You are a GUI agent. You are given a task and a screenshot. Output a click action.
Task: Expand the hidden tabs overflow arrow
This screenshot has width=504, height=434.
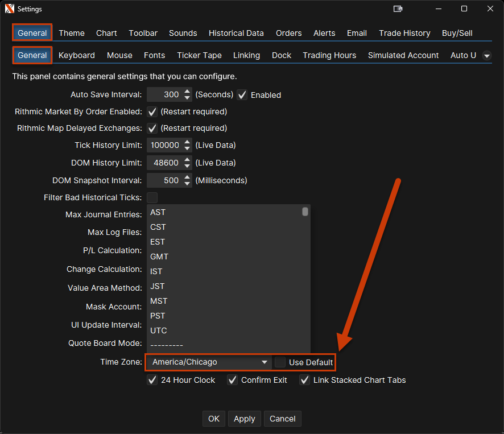(486, 56)
